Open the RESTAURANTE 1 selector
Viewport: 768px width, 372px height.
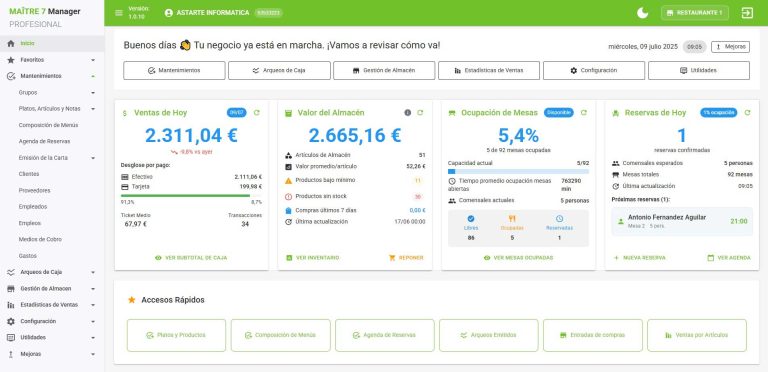695,13
